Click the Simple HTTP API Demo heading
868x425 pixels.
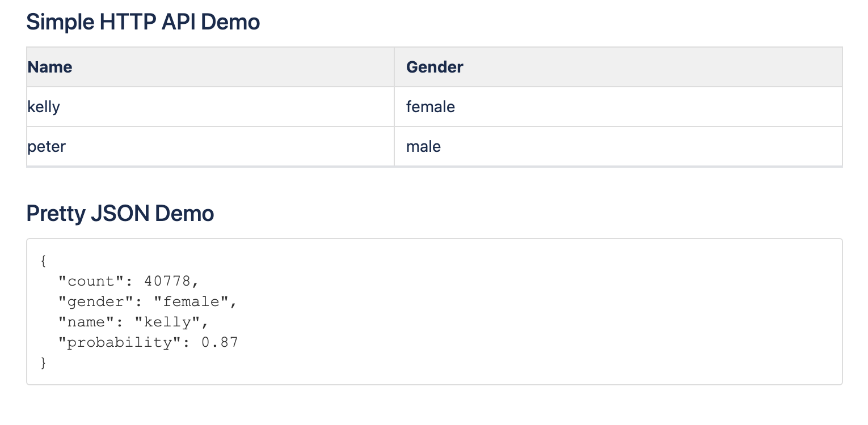click(143, 23)
